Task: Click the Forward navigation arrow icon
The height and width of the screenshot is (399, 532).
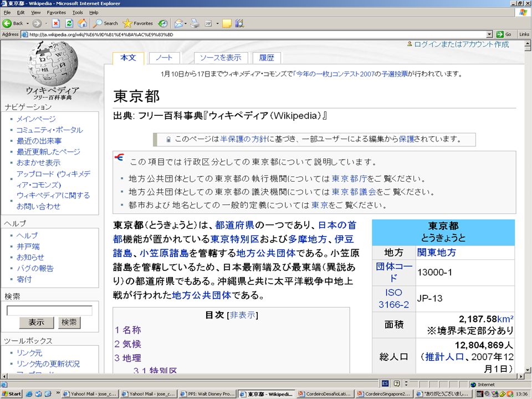Action: point(37,23)
